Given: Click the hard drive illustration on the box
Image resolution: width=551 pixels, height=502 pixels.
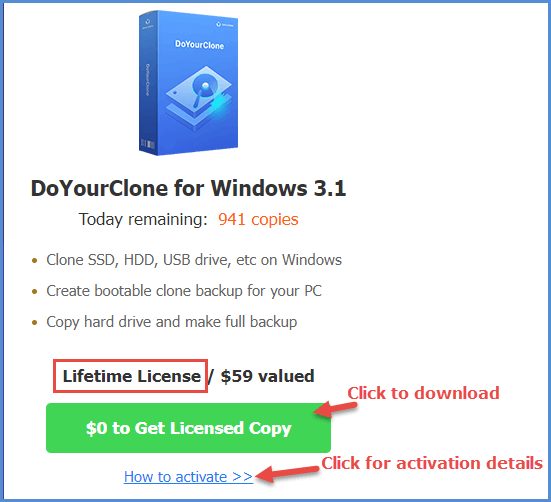Looking at the screenshot, I should (199, 97).
